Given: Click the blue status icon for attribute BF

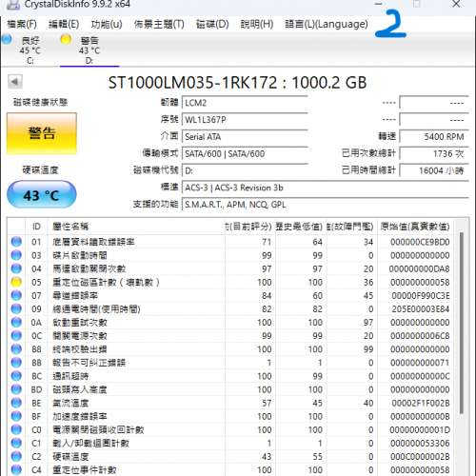Looking at the screenshot, I should coord(16,416).
